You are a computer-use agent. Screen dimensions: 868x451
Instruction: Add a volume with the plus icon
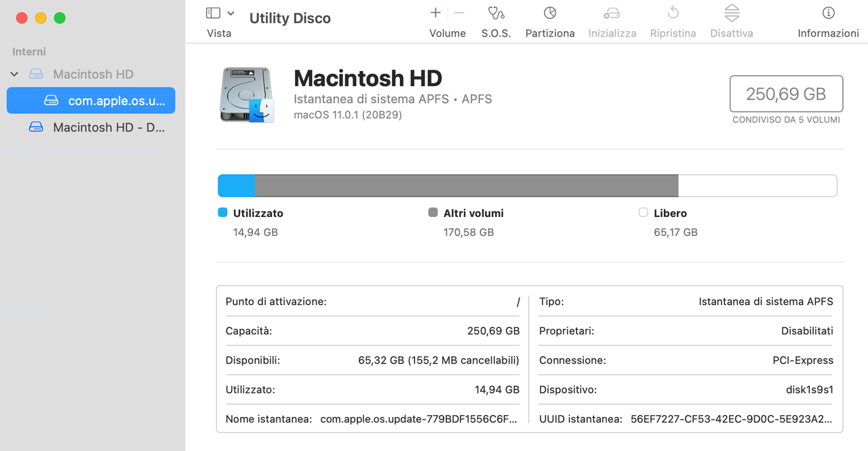(435, 13)
